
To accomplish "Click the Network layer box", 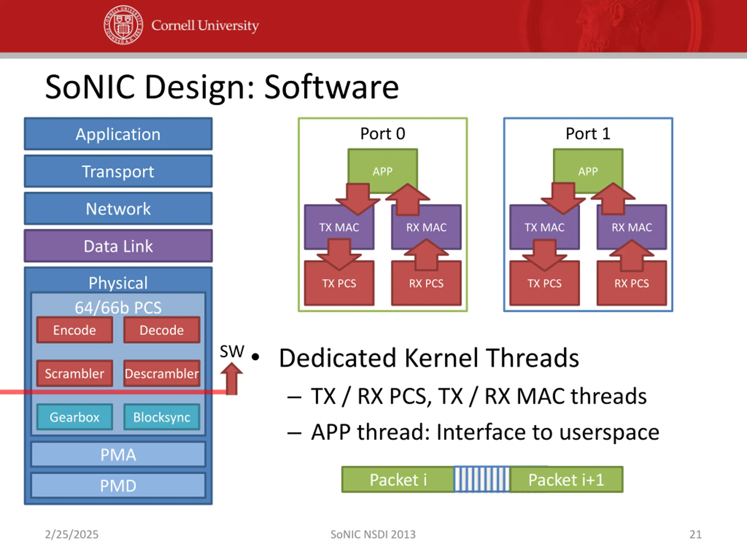I will [x=118, y=209].
